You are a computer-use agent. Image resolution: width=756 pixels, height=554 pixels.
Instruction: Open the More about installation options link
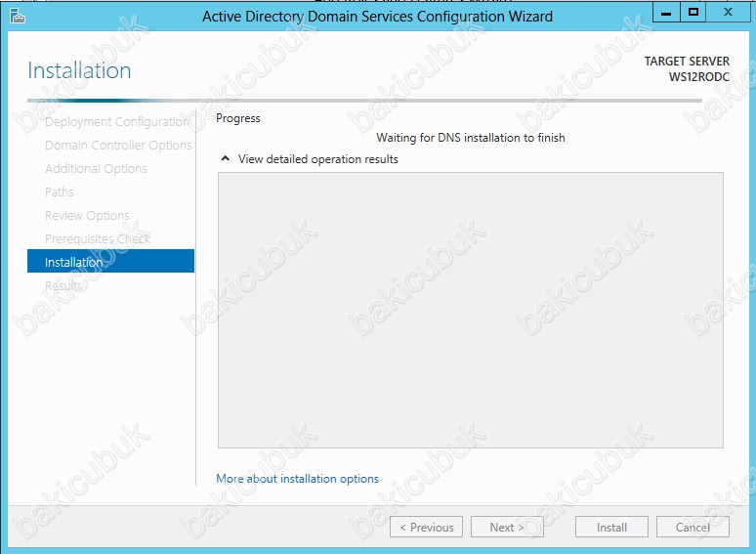[x=297, y=479]
